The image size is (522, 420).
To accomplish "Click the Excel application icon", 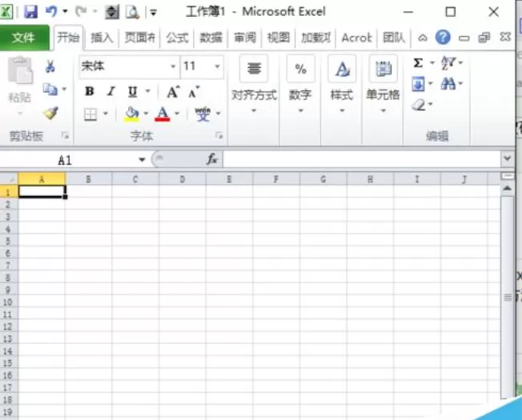I will tap(6, 12).
